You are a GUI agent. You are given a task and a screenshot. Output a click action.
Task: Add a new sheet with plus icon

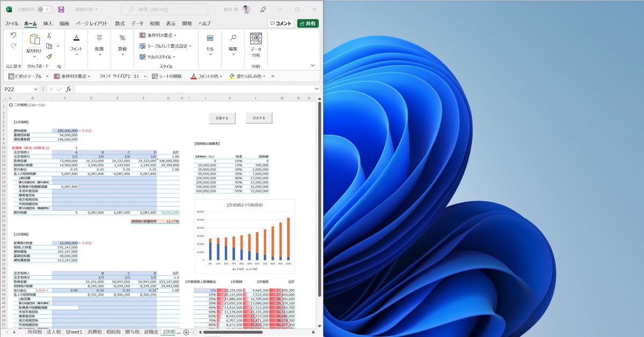[x=186, y=333]
